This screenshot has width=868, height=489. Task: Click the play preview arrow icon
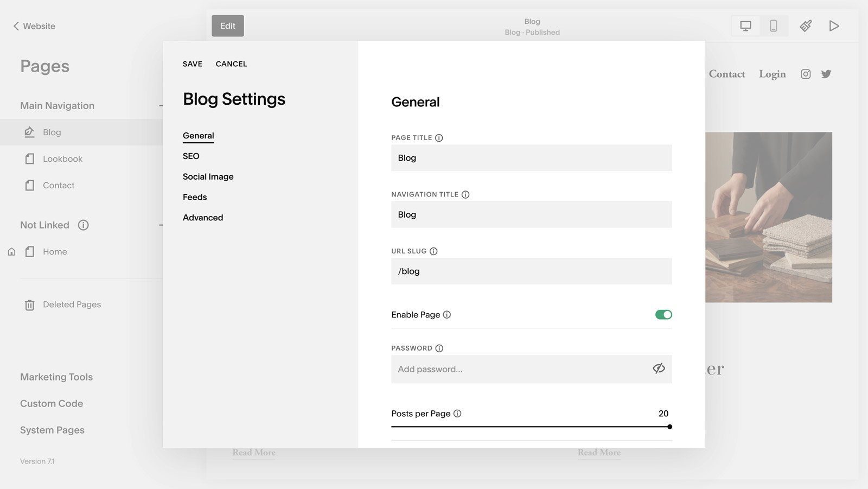[834, 26]
